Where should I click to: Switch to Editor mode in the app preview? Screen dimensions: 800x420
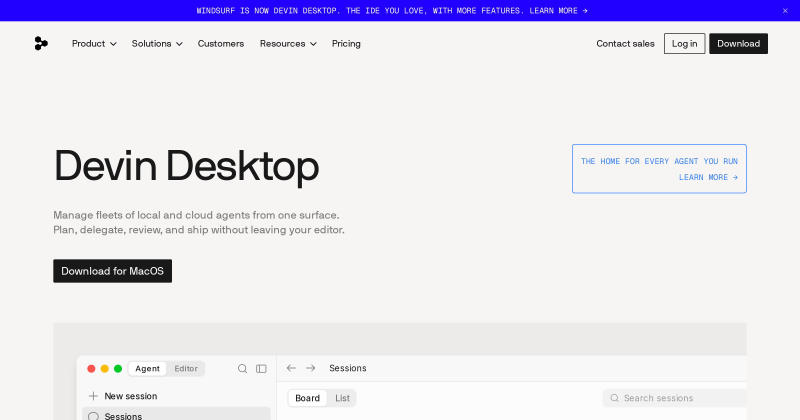point(186,368)
